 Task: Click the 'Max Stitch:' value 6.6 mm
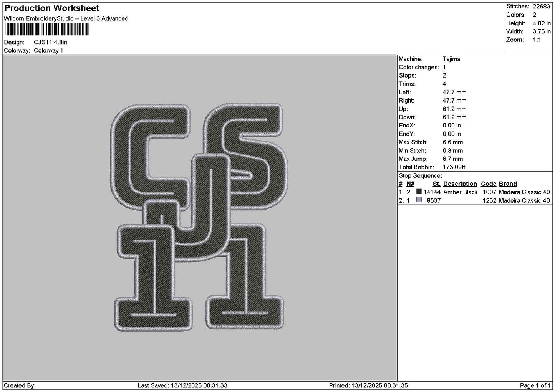click(x=453, y=142)
